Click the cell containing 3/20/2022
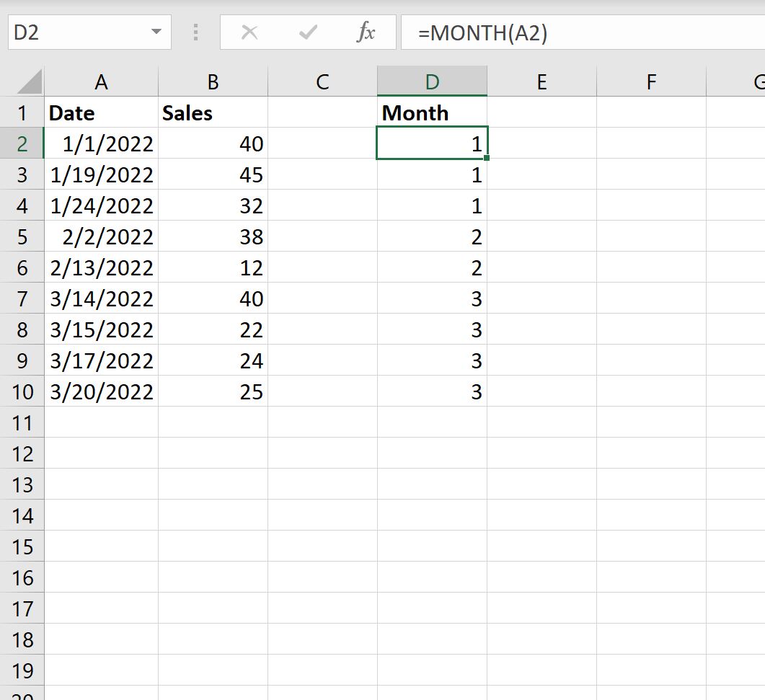 [101, 391]
